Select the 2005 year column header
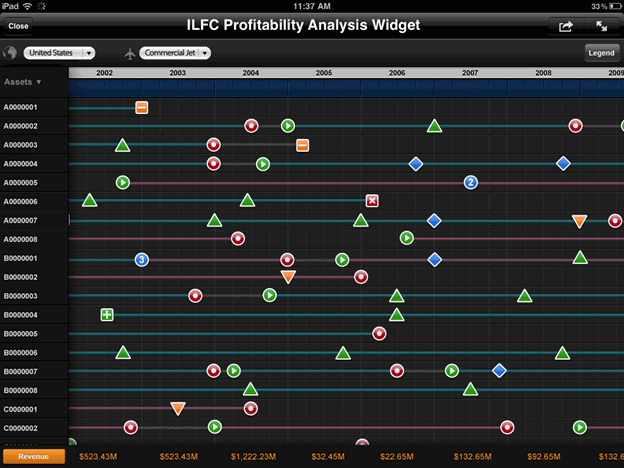624x468 pixels. point(324,73)
